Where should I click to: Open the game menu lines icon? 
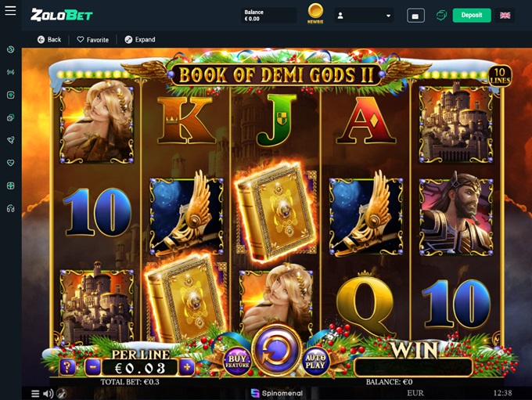pos(35,394)
